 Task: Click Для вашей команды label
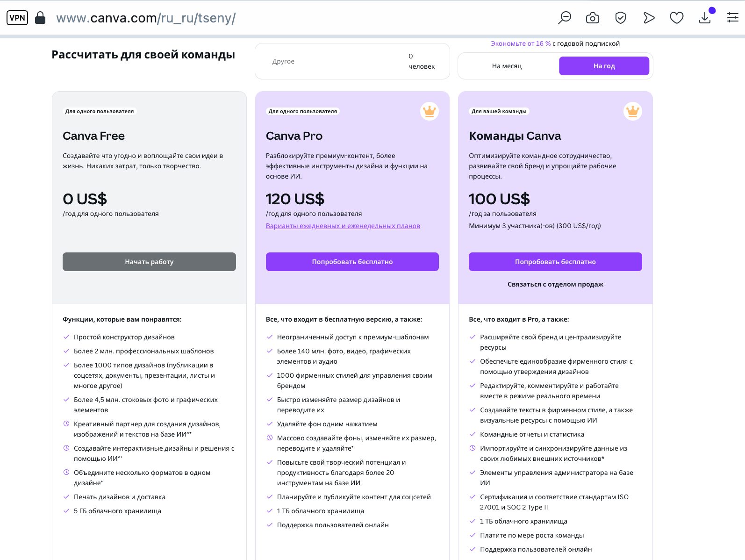pyautogui.click(x=499, y=111)
